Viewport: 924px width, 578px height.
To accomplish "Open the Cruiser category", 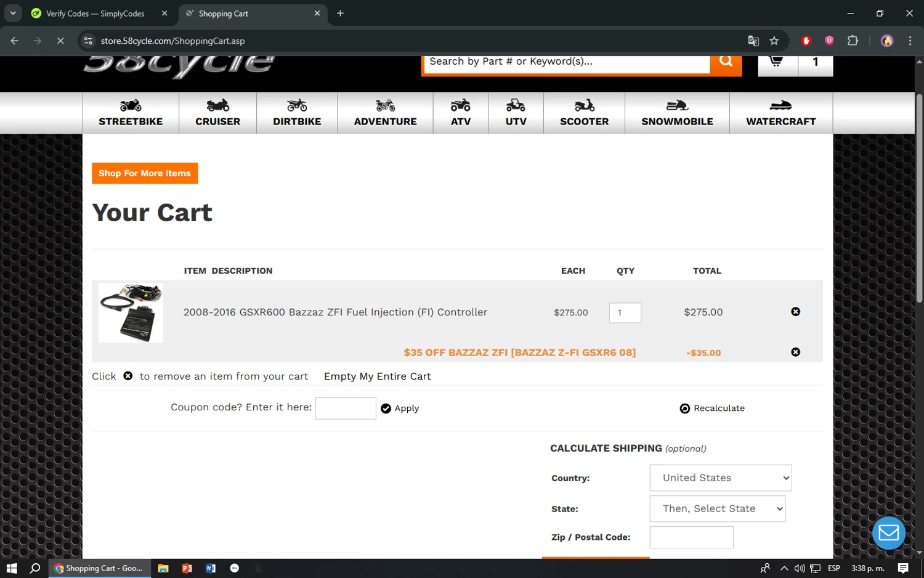I will (217, 113).
